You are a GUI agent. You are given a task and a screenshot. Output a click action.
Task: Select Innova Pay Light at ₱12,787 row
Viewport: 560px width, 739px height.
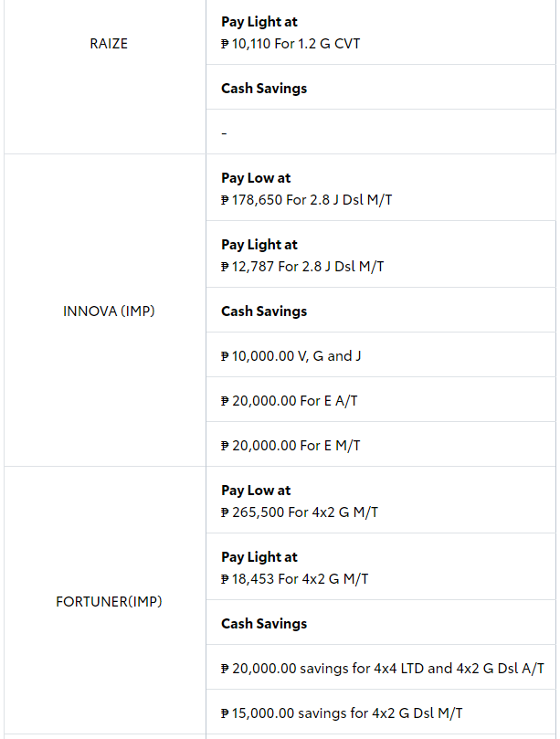click(381, 255)
